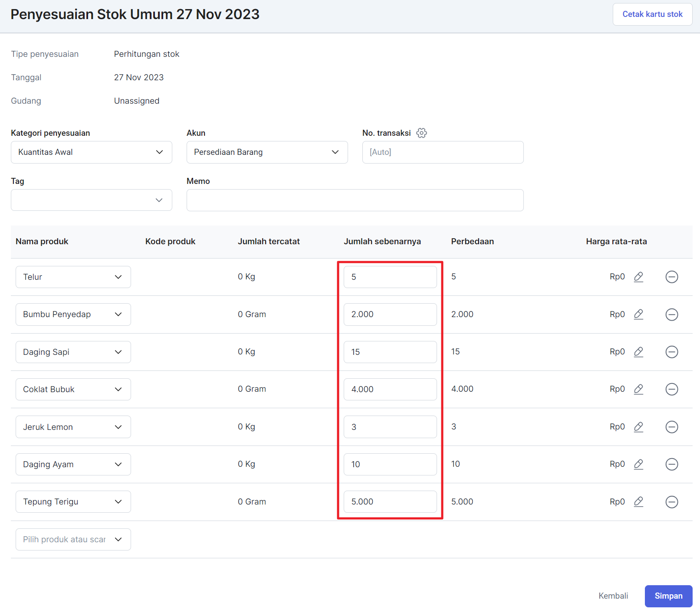This screenshot has height=616, width=700.
Task: Click difference value 4.000 for Coklat Bubuk
Action: point(462,389)
